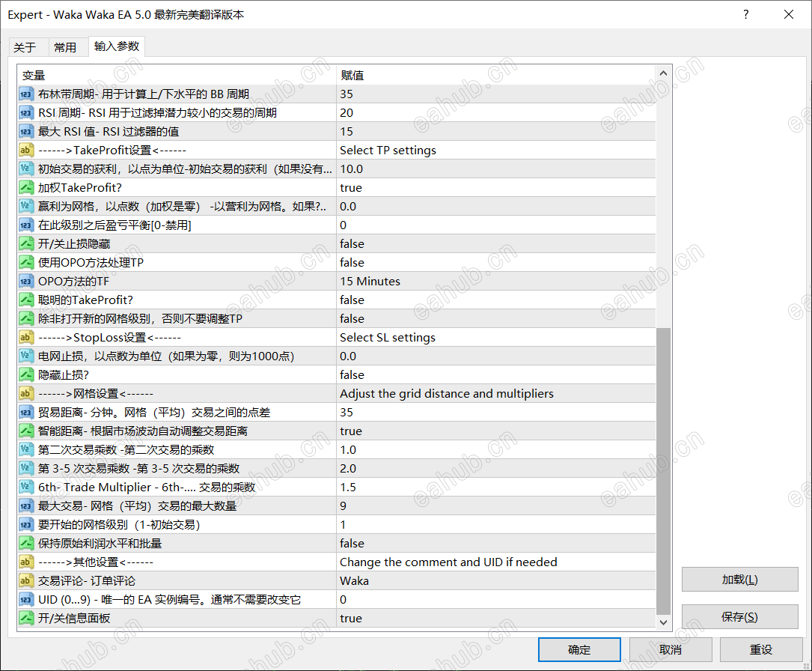Click the integer icon beside 最大 RSI 值 row
Screen dimensions: 812x671
[x=26, y=132]
